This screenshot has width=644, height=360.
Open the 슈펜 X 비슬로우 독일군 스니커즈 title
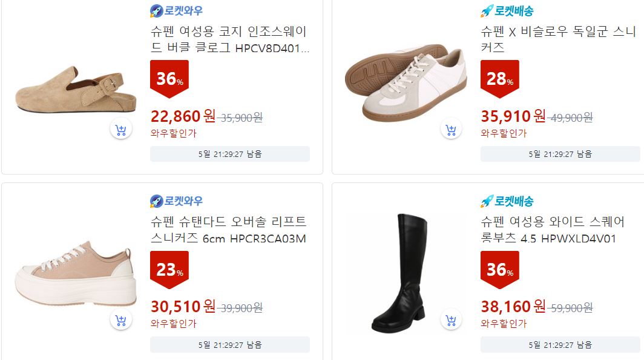tap(558, 39)
